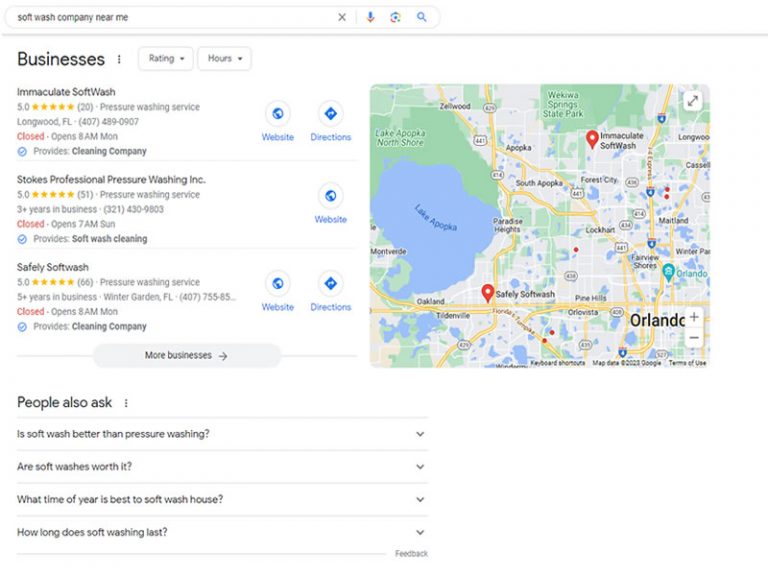Viewport: 768px width, 576px height.
Task: Click phone number (321) 430-9803
Action: 133,209
